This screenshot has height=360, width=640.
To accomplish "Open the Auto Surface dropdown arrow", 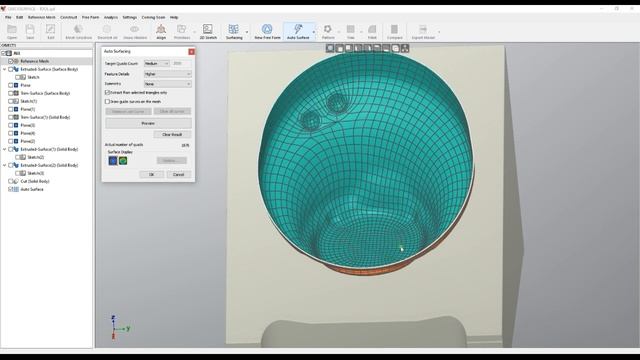I will tap(313, 32).
